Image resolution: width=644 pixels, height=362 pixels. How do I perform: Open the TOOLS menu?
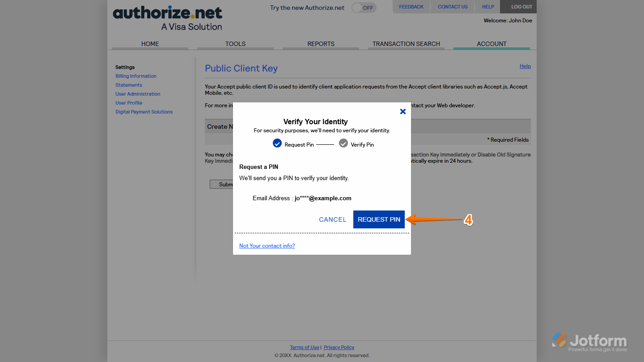click(x=235, y=43)
